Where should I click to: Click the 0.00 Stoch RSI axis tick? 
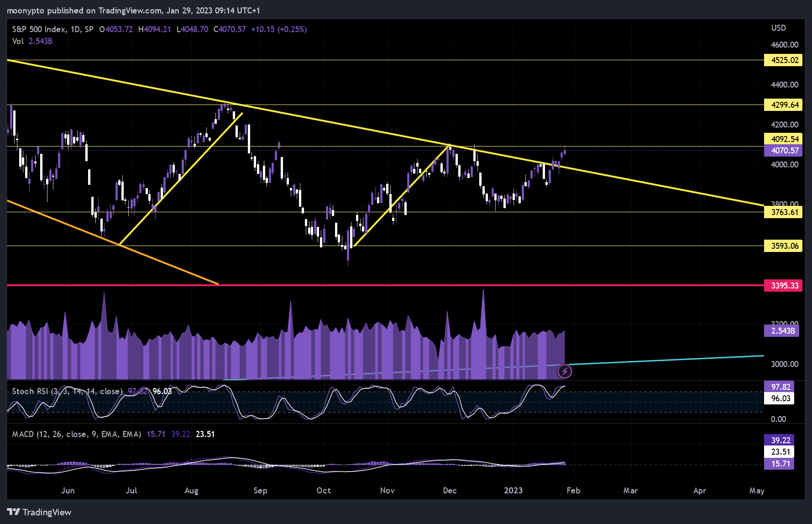[x=779, y=419]
